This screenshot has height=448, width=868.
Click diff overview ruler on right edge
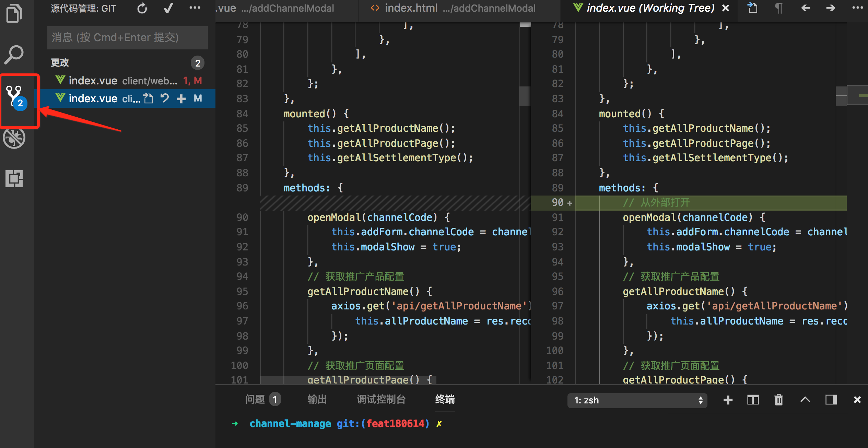(x=857, y=95)
